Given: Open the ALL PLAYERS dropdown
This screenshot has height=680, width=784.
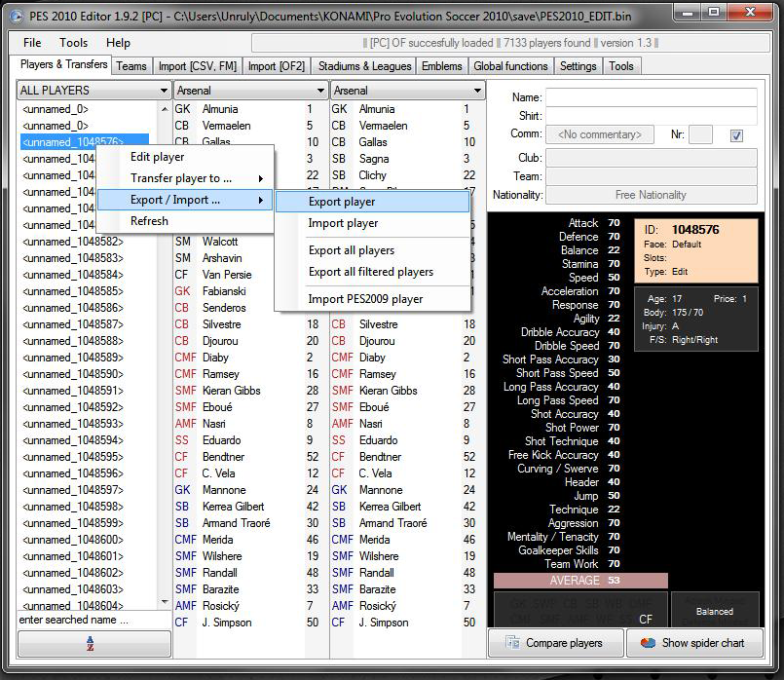Looking at the screenshot, I should [x=93, y=91].
